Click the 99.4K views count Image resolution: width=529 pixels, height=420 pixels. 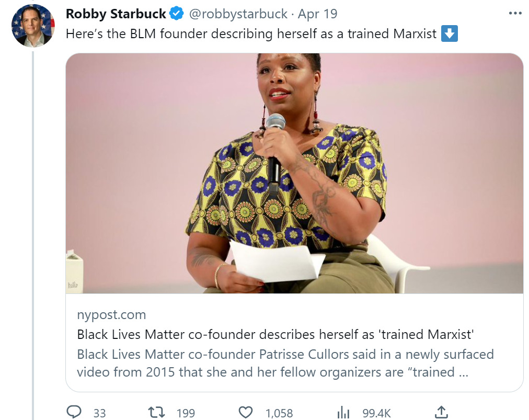tap(377, 413)
